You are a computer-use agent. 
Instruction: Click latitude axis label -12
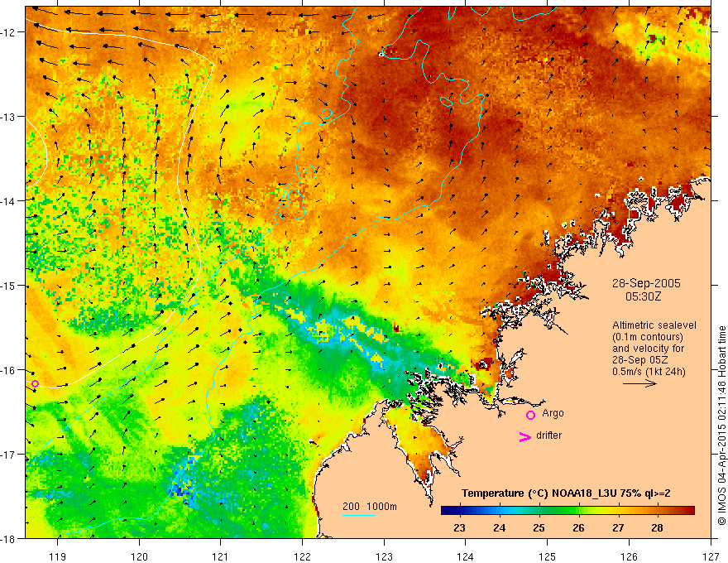9,32
